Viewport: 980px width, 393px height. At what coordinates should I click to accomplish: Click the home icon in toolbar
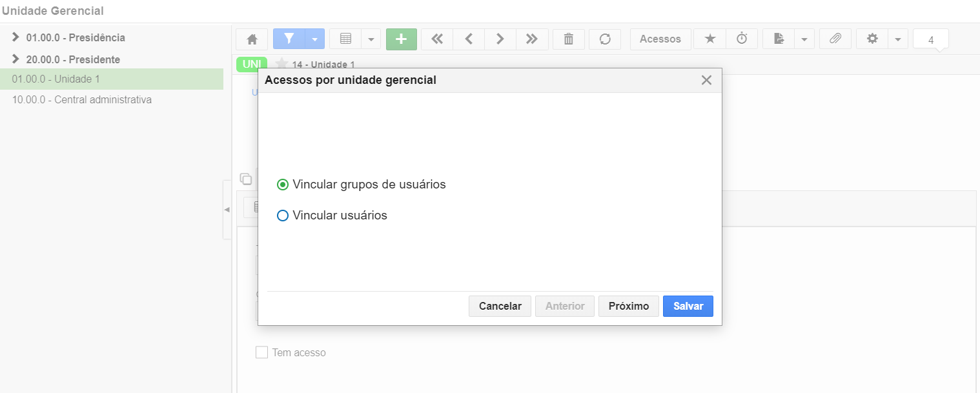tap(252, 39)
